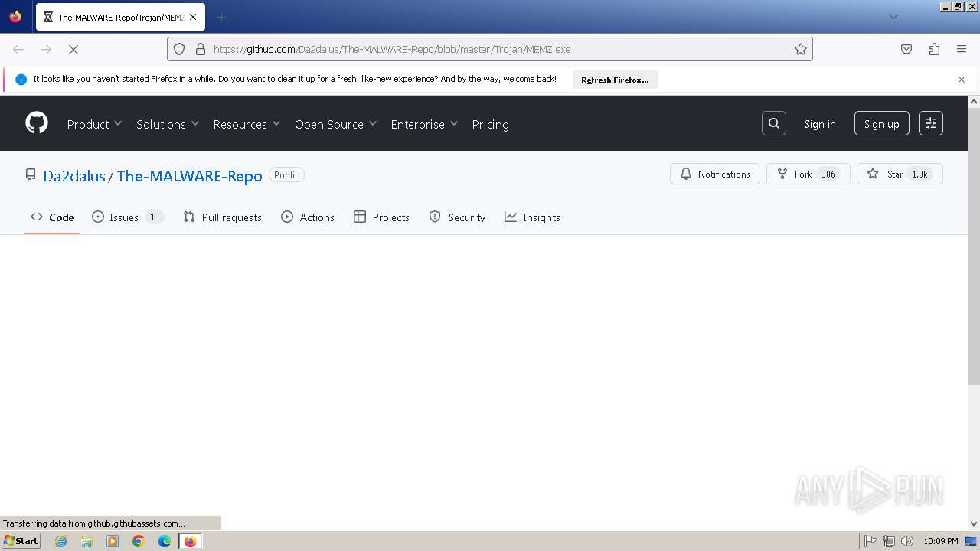Click the padlock site information icon
This screenshot has height=551, width=980.
201,49
